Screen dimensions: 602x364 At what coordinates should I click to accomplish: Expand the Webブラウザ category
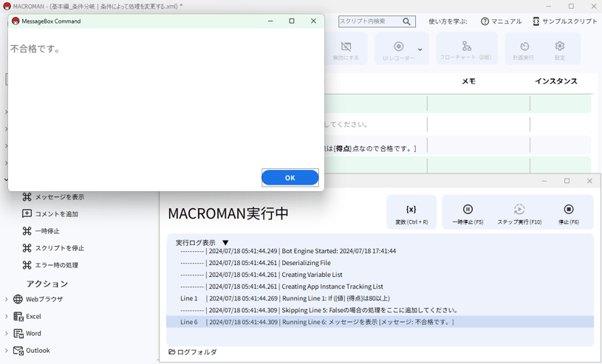point(6,299)
